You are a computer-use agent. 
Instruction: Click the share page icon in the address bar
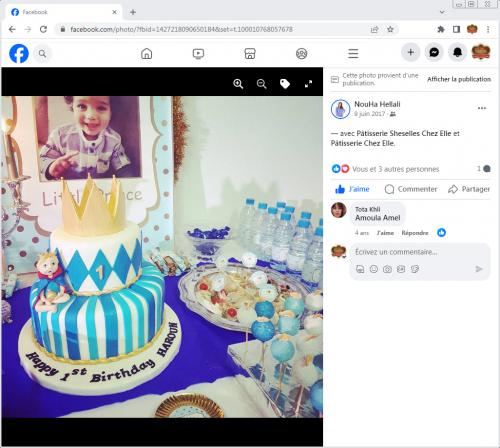point(375,29)
